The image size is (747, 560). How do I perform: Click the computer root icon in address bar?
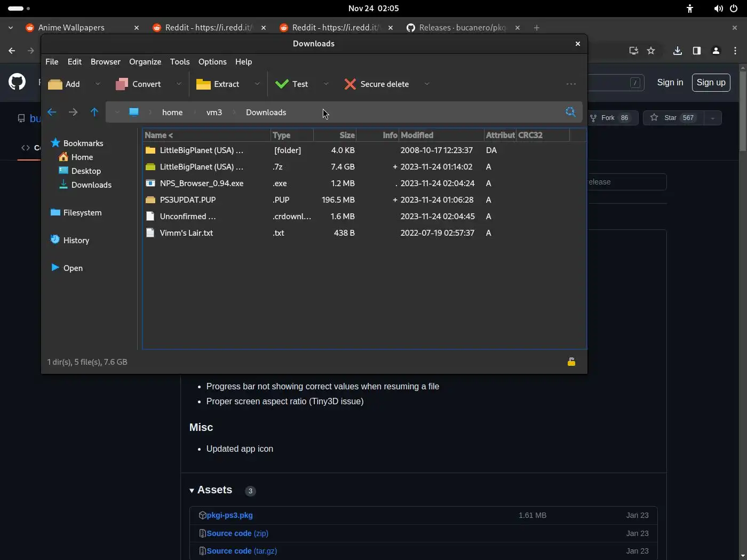(x=134, y=112)
